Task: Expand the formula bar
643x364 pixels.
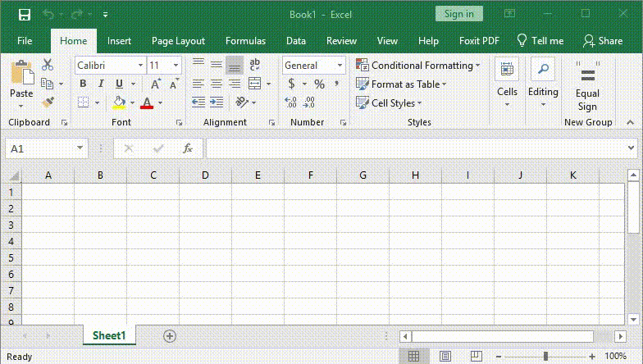Action: 632,148
